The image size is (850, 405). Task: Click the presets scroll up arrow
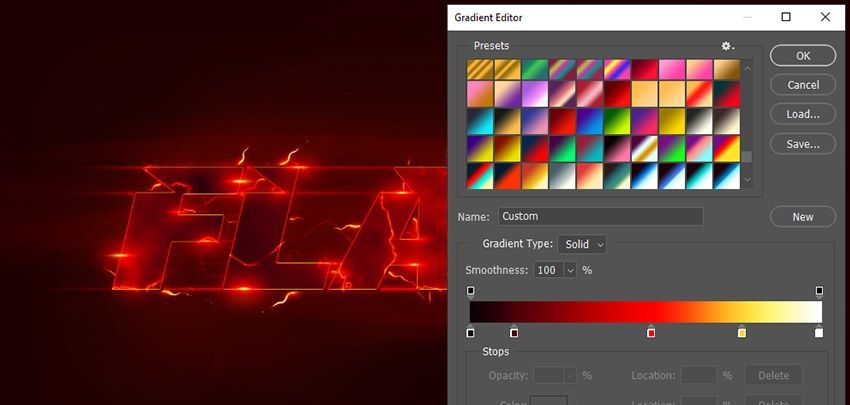(748, 68)
